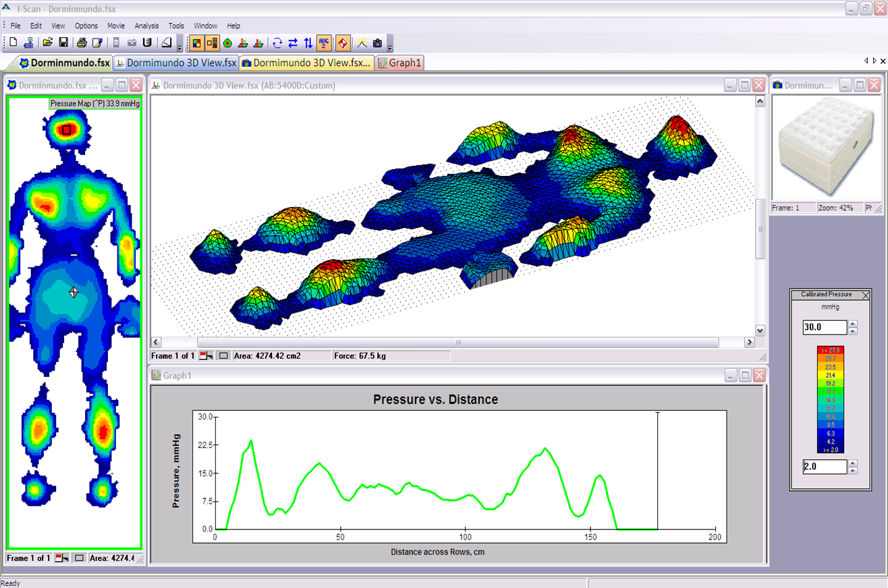Image resolution: width=888 pixels, height=588 pixels.
Task: Save the recording with floppy disk icon
Action: pos(63,43)
